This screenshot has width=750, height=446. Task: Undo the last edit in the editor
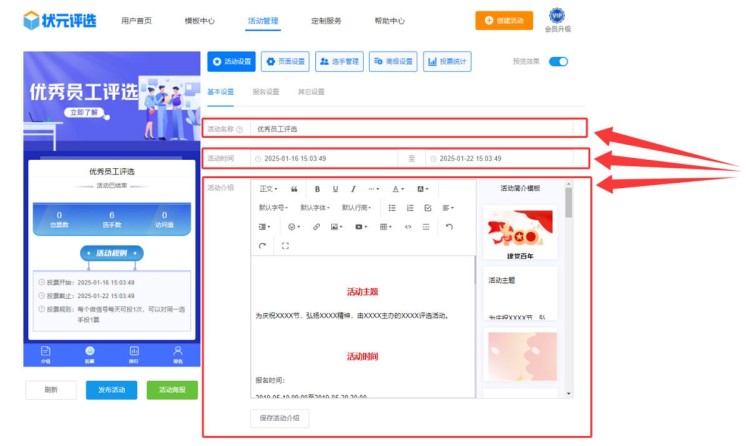(x=449, y=227)
